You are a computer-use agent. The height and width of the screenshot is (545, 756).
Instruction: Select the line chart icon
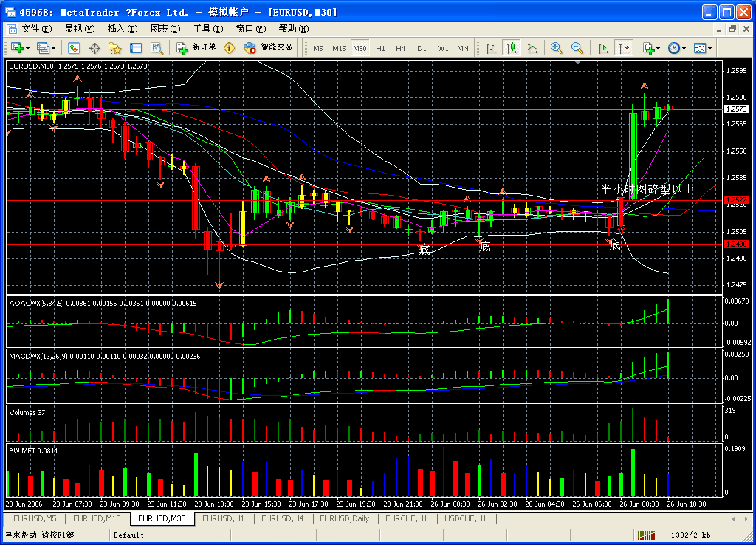coord(532,48)
